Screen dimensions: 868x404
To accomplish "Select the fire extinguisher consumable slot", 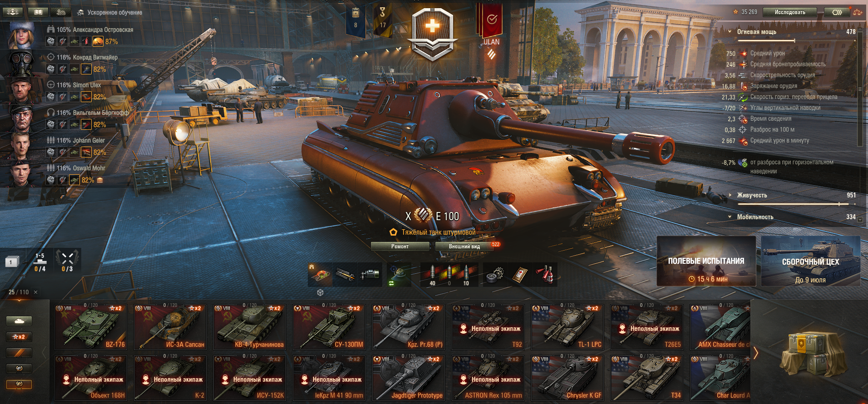I will 544,274.
